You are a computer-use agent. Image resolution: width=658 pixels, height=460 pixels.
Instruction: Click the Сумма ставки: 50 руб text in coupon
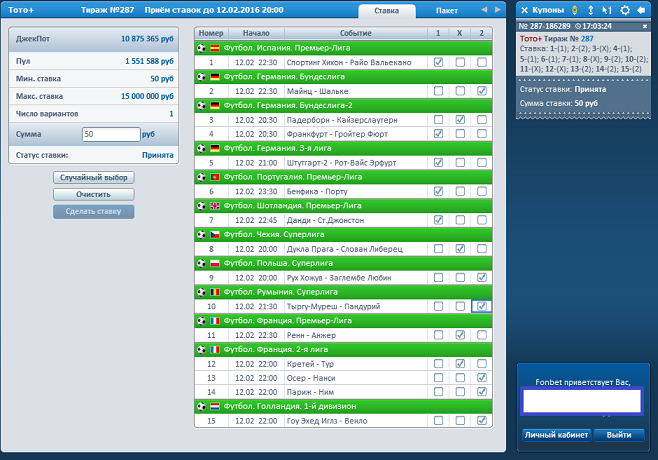click(x=559, y=103)
